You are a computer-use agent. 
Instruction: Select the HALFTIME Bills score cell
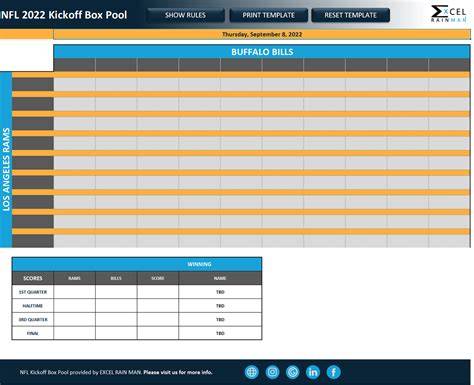click(116, 306)
